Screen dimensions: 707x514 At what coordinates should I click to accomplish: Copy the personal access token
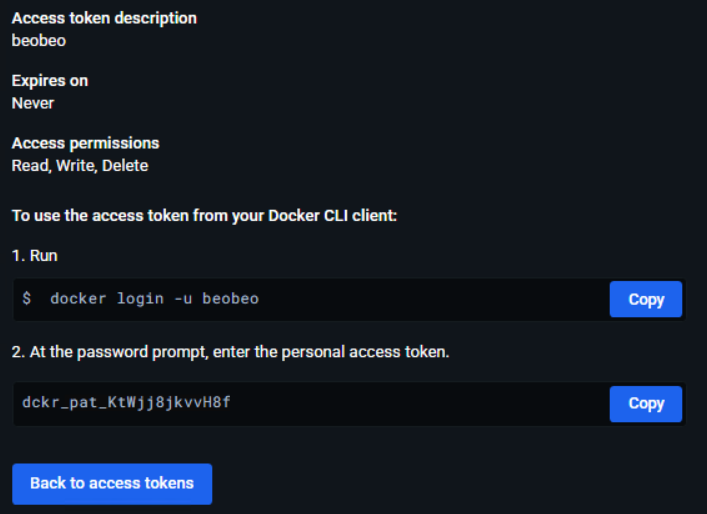(645, 403)
